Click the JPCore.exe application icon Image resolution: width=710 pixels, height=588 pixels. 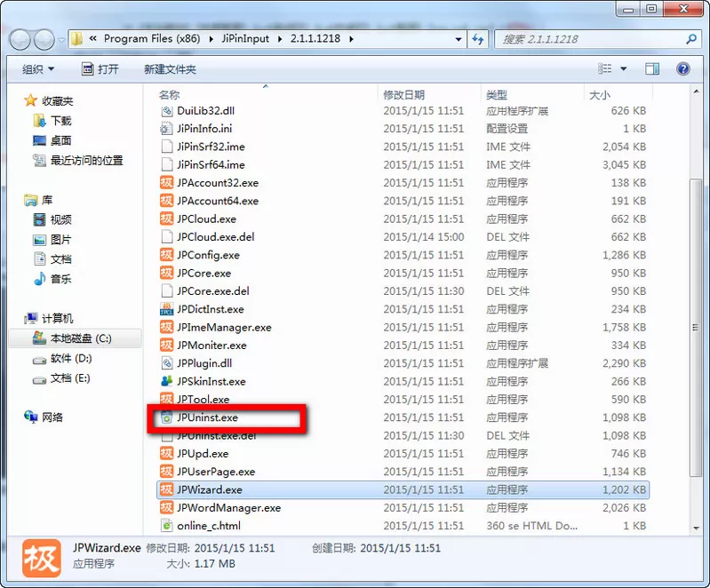point(167,274)
